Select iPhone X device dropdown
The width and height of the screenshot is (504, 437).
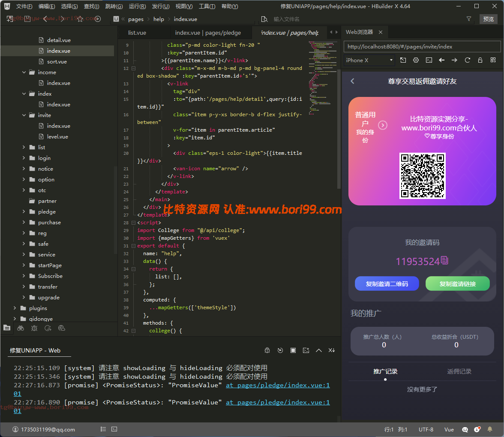coord(369,60)
